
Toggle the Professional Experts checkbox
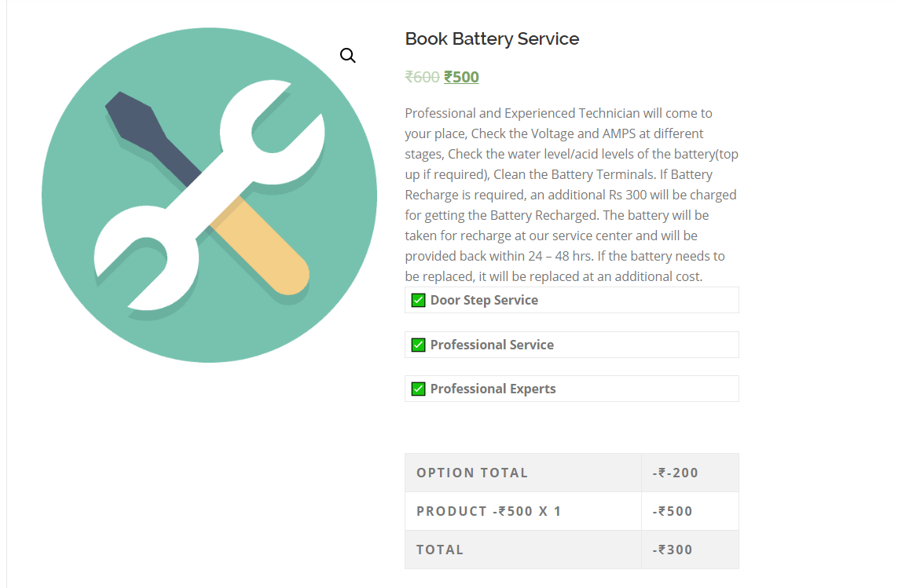coord(418,389)
